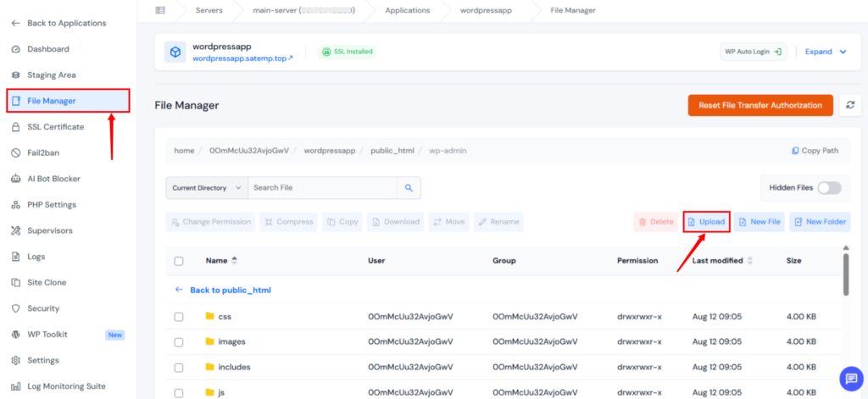Screen dimensions: 868x399
Task: Click the wordpressapp cube icon
Action: 175,52
